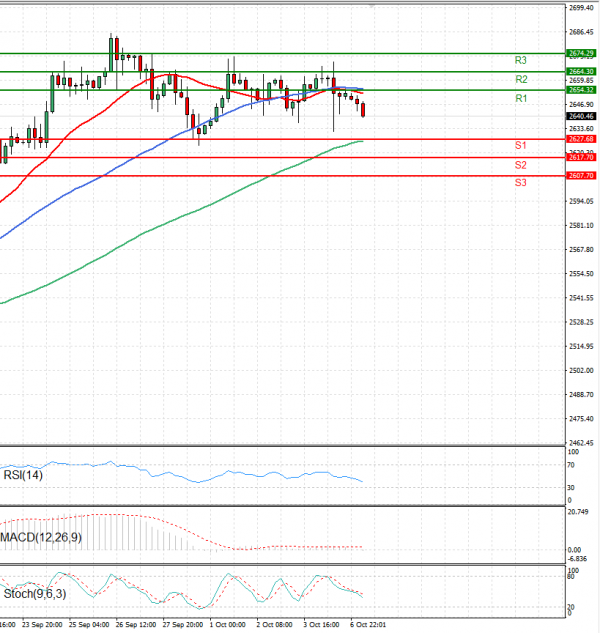600x633 pixels.
Task: Click the 1 Oct 00:00 time label
Action: [227, 625]
